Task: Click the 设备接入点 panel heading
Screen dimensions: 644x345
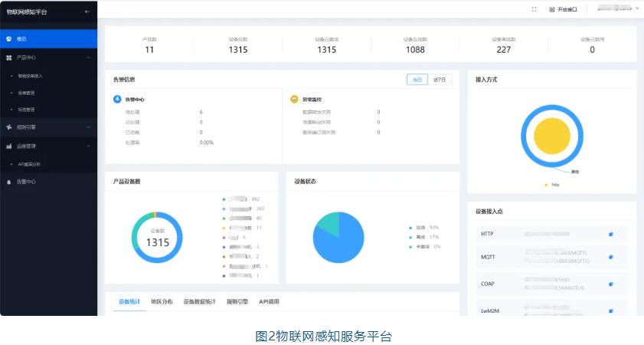Action: click(x=489, y=212)
